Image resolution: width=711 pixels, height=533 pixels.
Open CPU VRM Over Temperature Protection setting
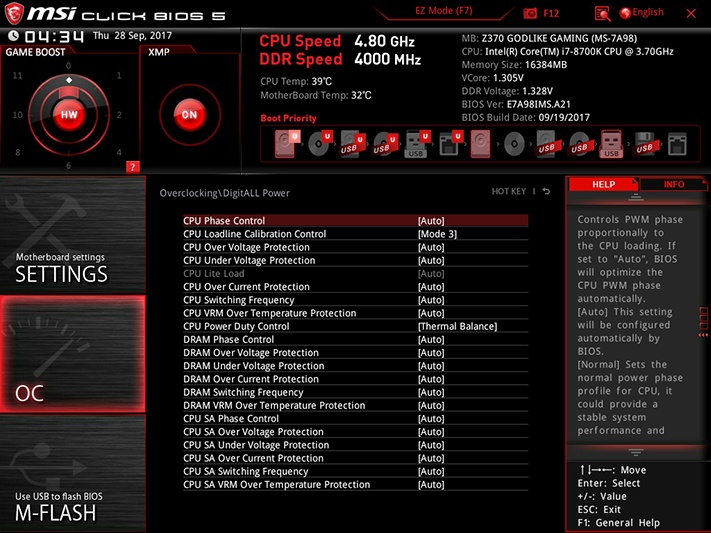[356, 313]
